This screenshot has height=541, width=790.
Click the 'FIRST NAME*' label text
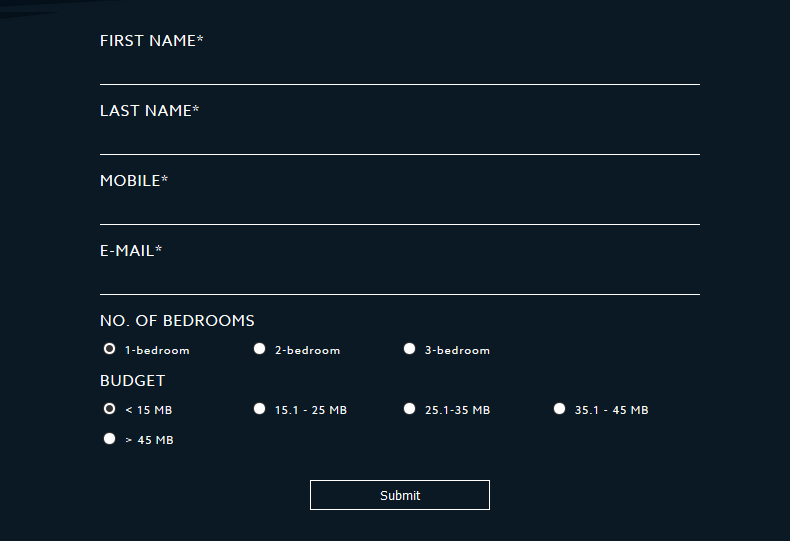(151, 41)
